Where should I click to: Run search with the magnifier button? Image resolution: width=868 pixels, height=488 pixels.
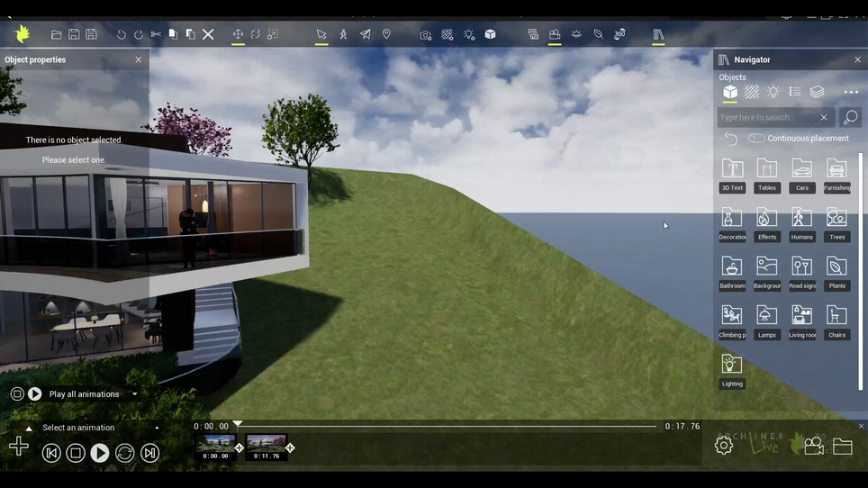850,117
